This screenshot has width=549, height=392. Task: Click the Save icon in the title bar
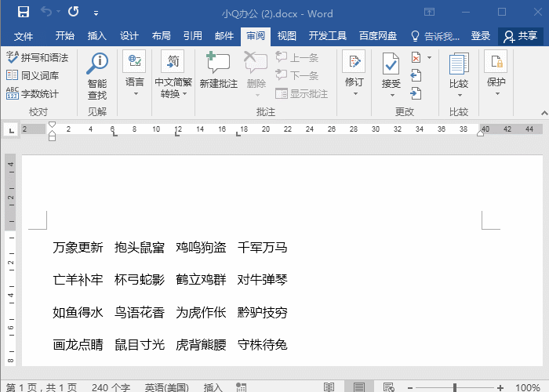(x=23, y=13)
